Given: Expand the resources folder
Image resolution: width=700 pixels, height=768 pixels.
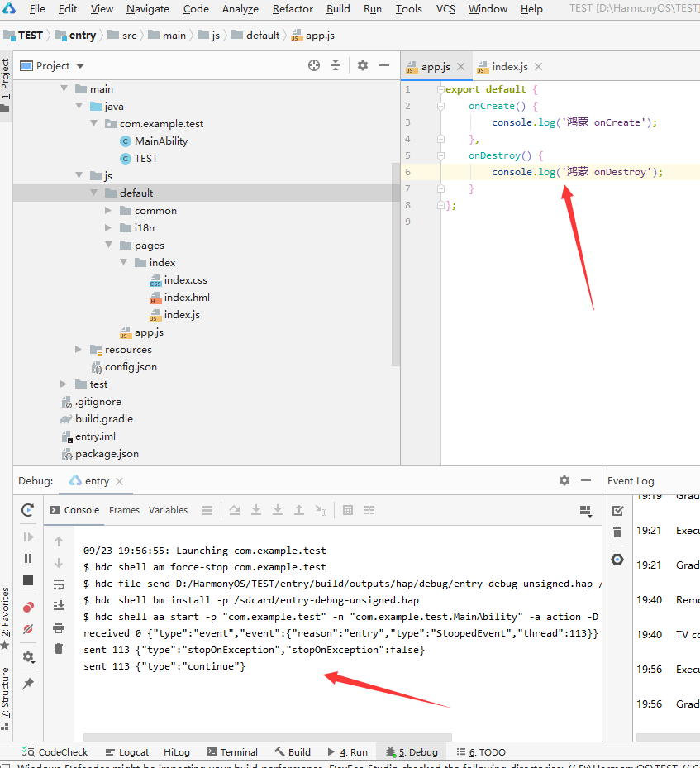Looking at the screenshot, I should pyautogui.click(x=79, y=349).
